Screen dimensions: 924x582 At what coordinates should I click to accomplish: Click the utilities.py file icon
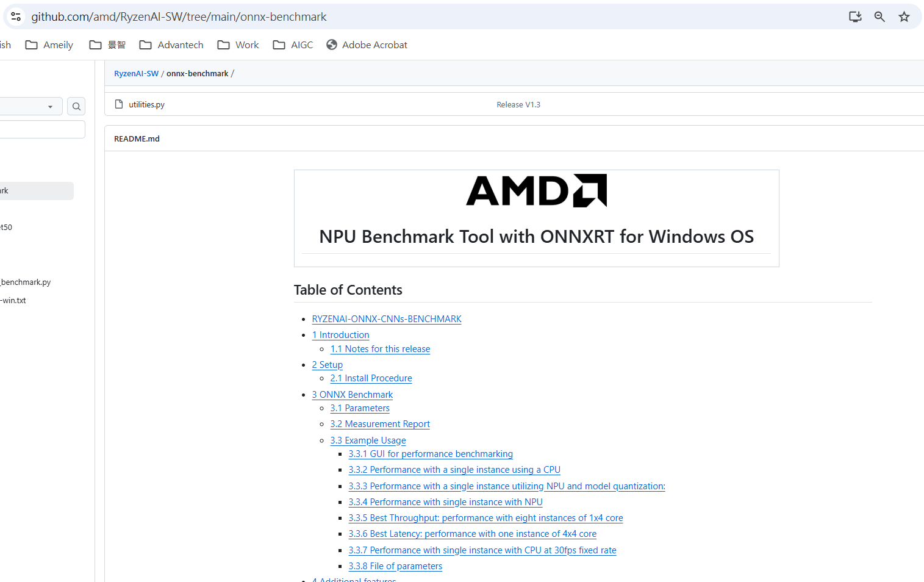coord(119,104)
